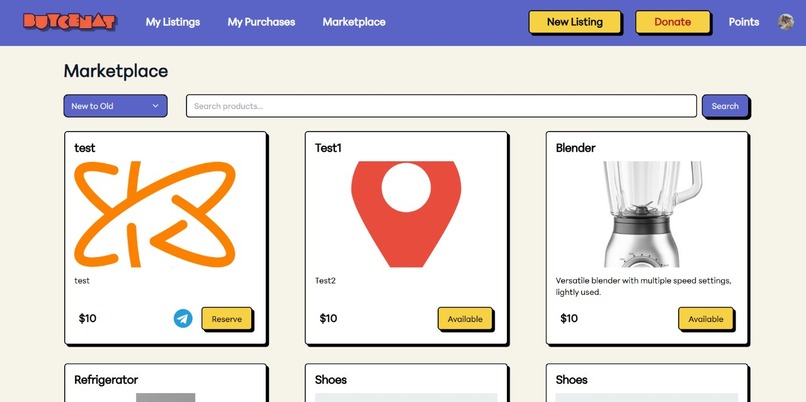The height and width of the screenshot is (402, 806).
Task: View Points in the navbar
Action: [x=744, y=22]
